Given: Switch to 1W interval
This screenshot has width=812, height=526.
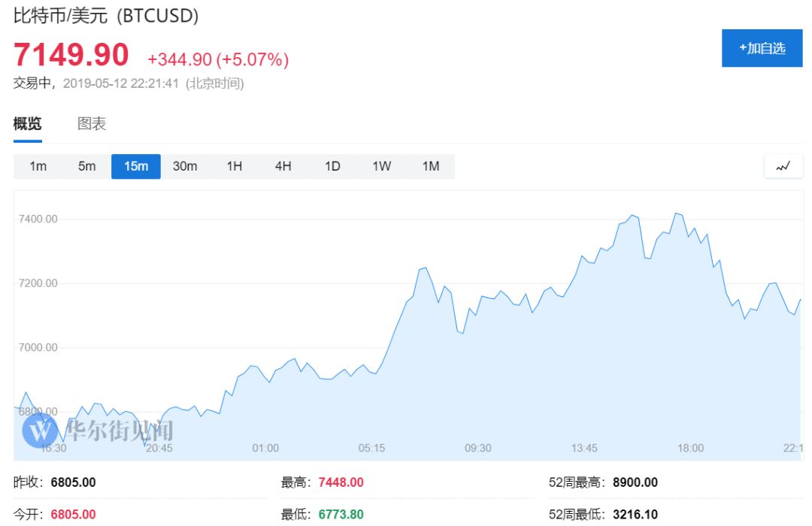Looking at the screenshot, I should click(x=381, y=166).
